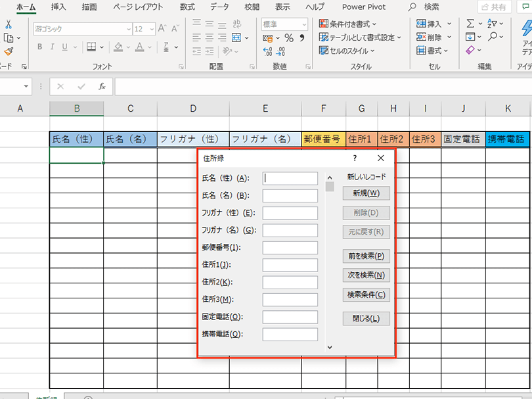Switch to the ページ レイアウト tab
Viewport: 532px width, 399px height.
[x=138, y=7]
